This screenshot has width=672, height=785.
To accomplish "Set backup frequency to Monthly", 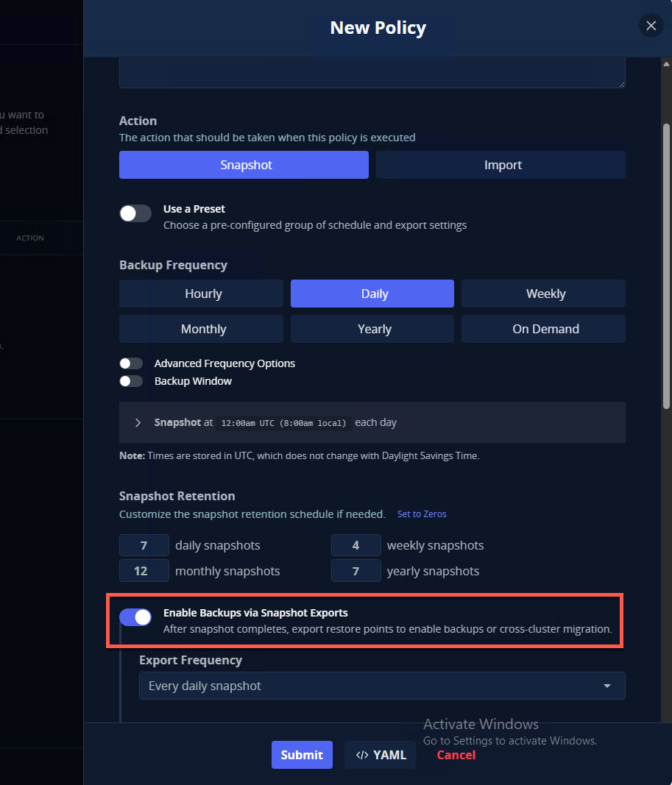I will point(201,329).
